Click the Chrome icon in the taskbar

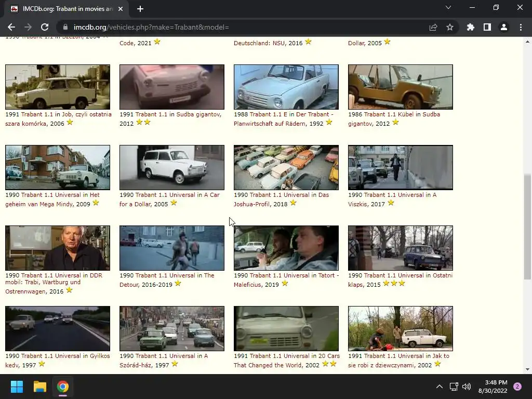click(63, 387)
